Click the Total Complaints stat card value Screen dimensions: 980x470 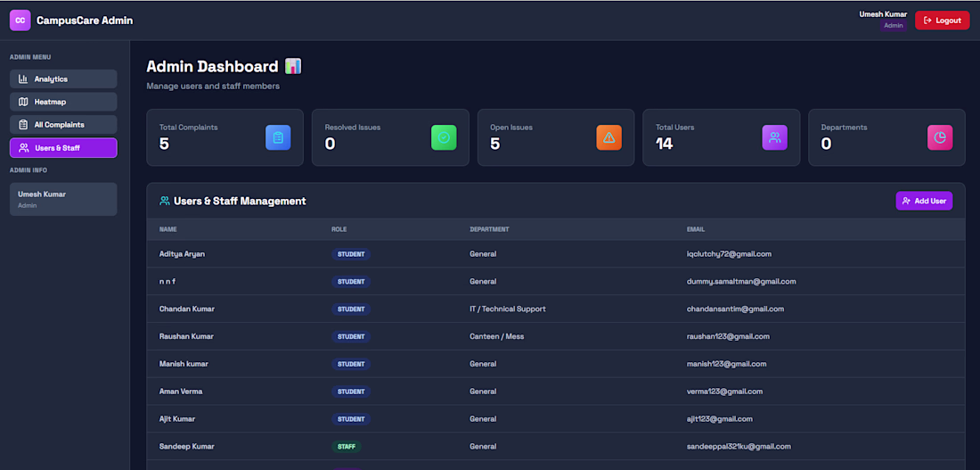[x=165, y=144]
